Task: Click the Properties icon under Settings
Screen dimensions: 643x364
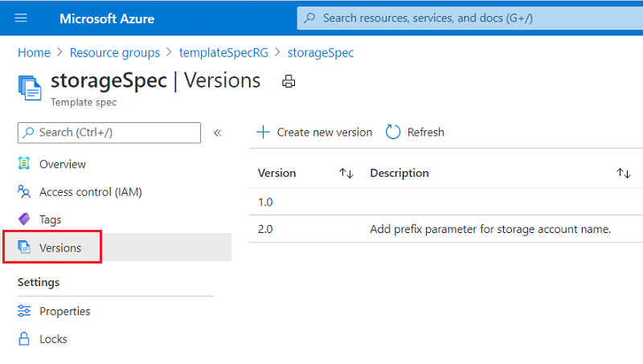Action: pos(24,311)
